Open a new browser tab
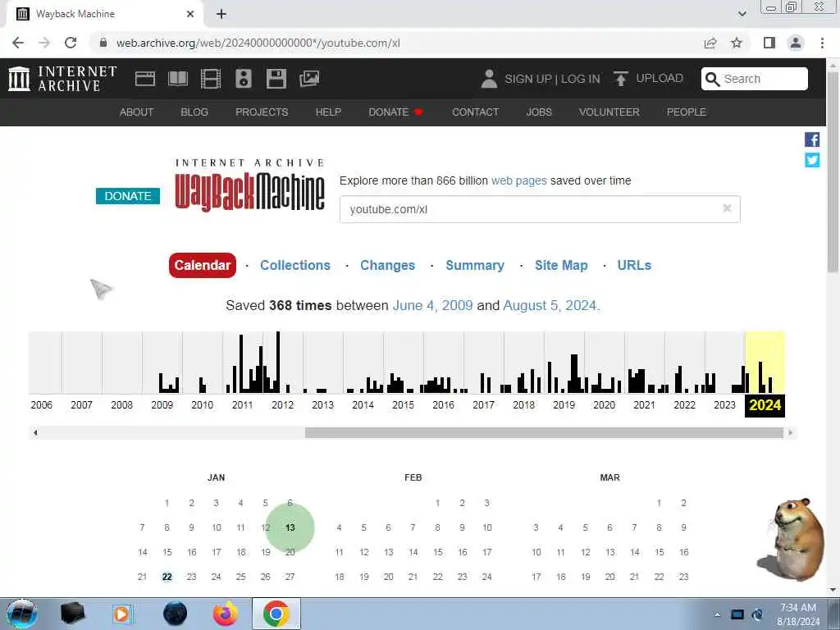The image size is (840, 630). click(221, 14)
